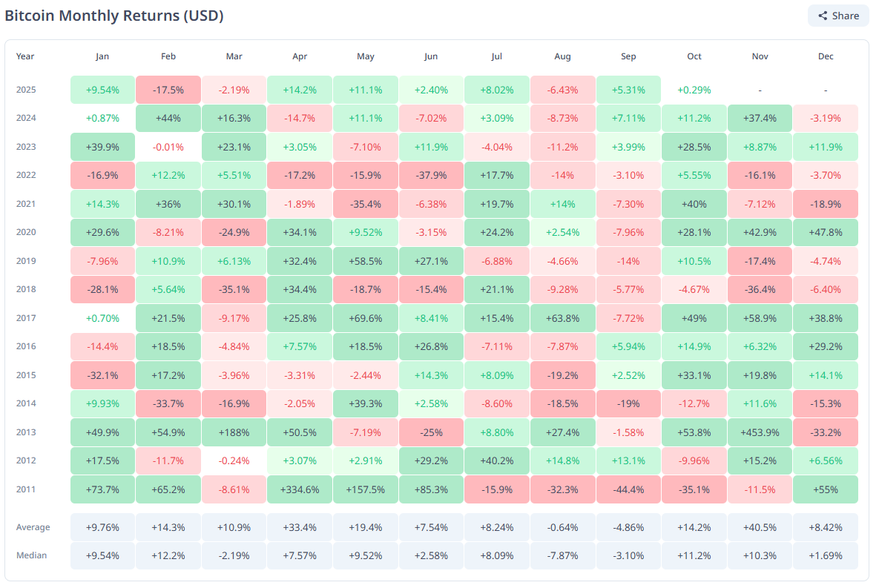Select the +334.6% April 2011 cell

[x=300, y=489]
